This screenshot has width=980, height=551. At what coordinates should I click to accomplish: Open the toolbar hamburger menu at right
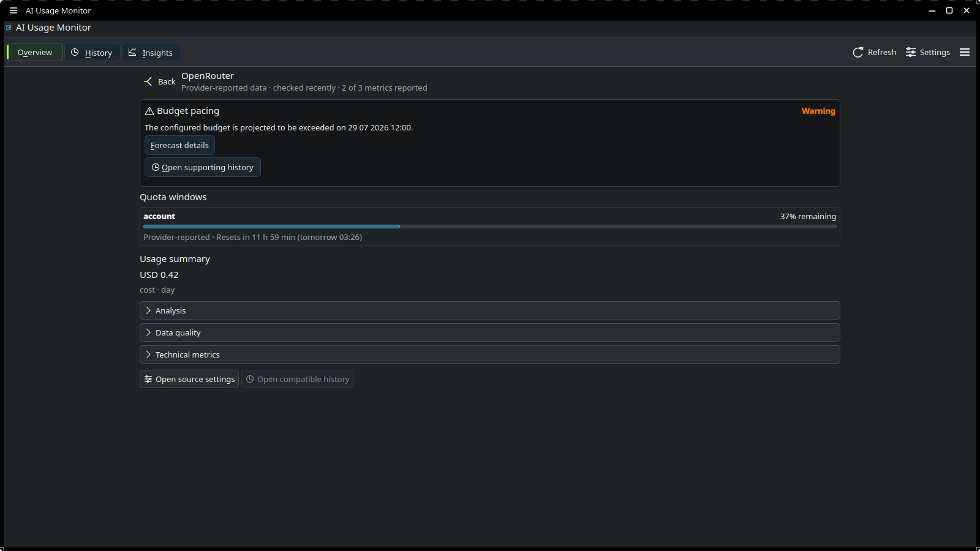pyautogui.click(x=965, y=53)
